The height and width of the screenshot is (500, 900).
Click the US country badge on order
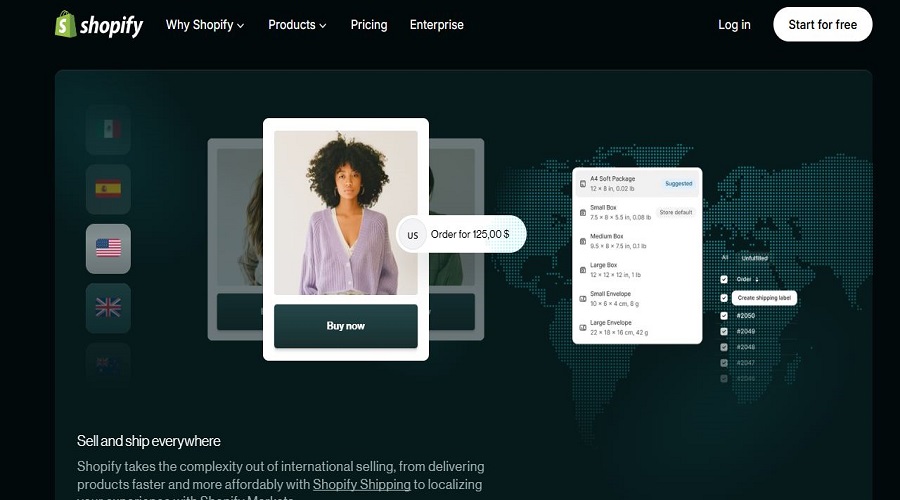(413, 235)
